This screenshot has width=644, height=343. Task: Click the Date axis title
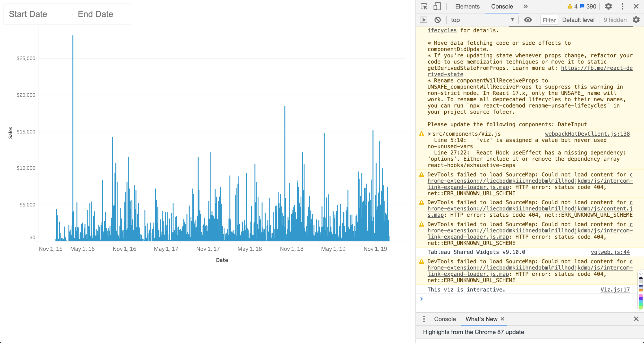pyautogui.click(x=222, y=260)
